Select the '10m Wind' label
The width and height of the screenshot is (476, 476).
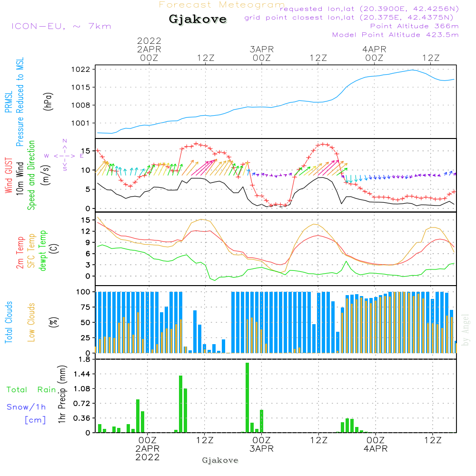(20, 178)
